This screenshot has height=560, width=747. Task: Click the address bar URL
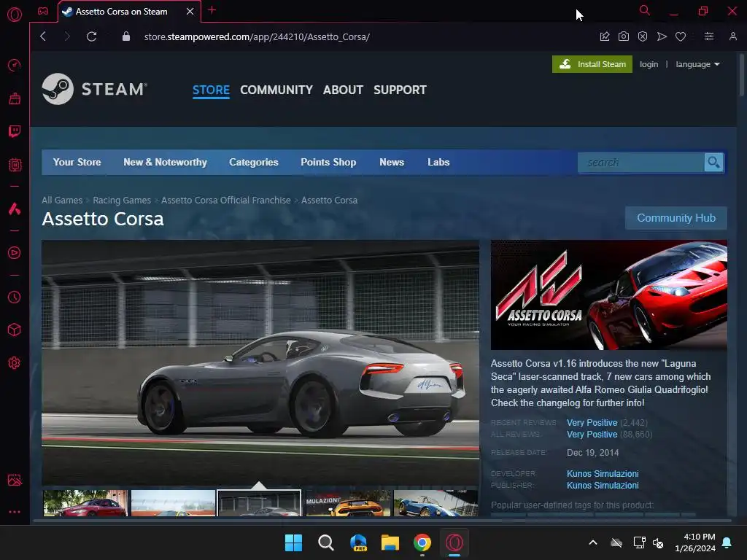(257, 36)
